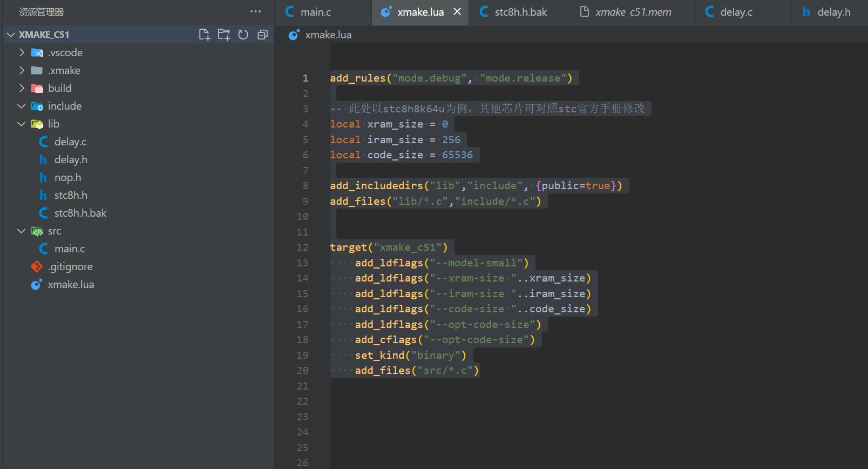Collapse all folders in explorer
The height and width of the screenshot is (469, 868).
coord(262,35)
